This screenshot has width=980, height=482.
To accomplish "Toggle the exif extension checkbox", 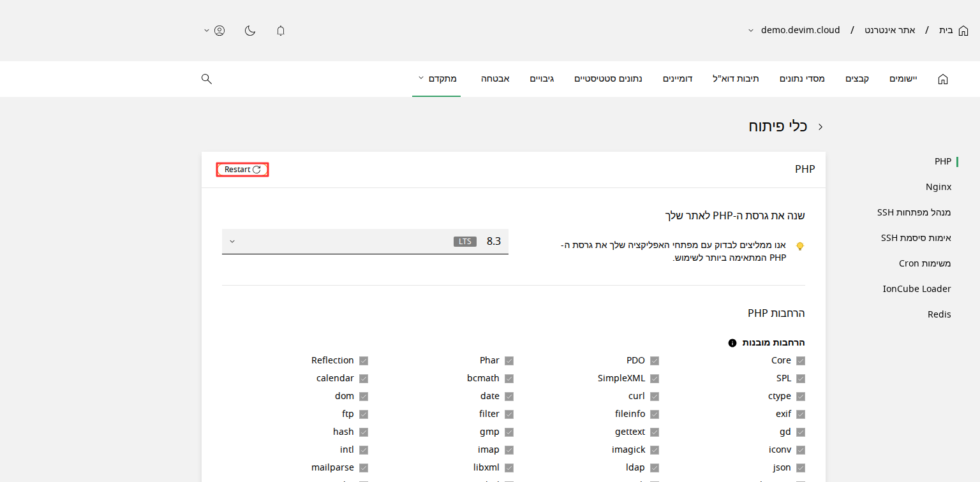I will click(801, 414).
